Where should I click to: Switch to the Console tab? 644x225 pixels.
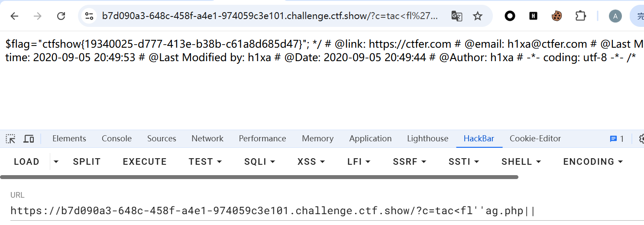pyautogui.click(x=117, y=139)
